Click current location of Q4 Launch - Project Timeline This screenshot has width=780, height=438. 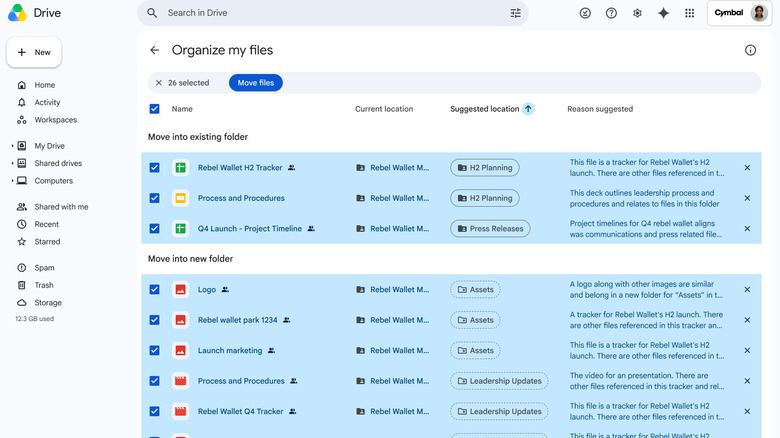coord(392,228)
